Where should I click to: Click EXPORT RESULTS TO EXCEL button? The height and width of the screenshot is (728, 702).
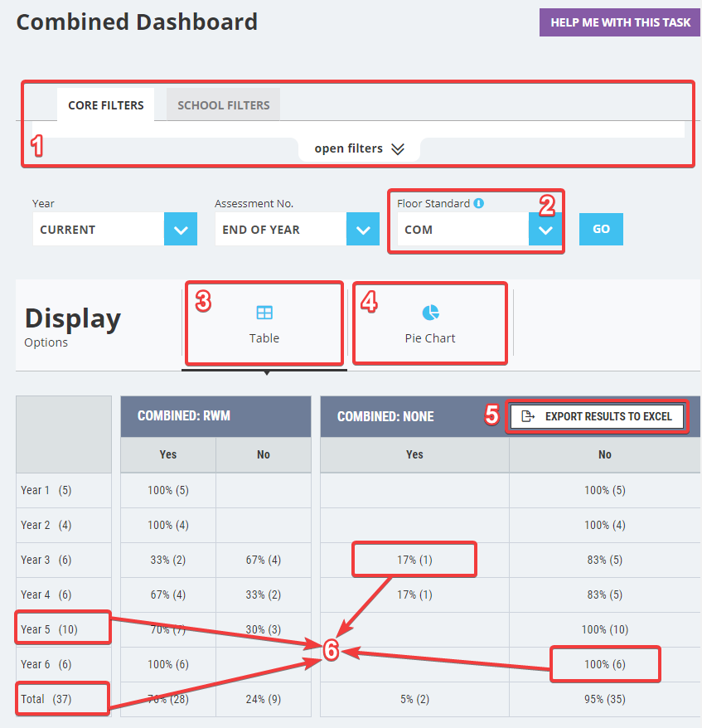tap(597, 416)
